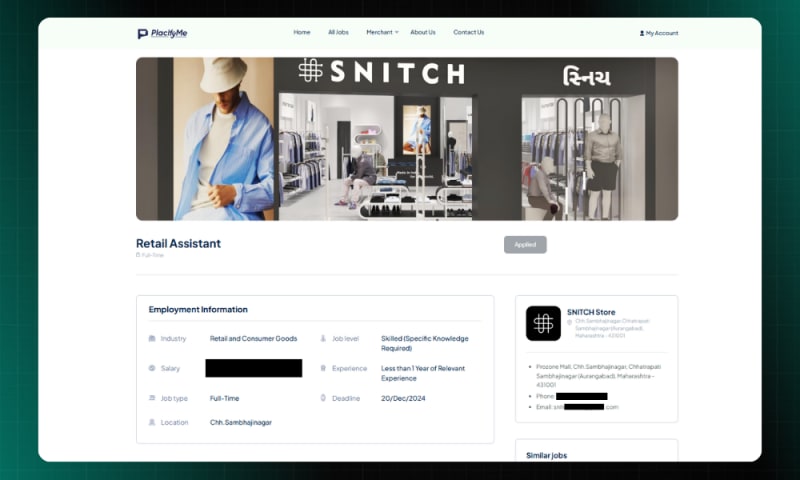Click the Job level icon
This screenshot has height=480, width=800.
coord(323,339)
